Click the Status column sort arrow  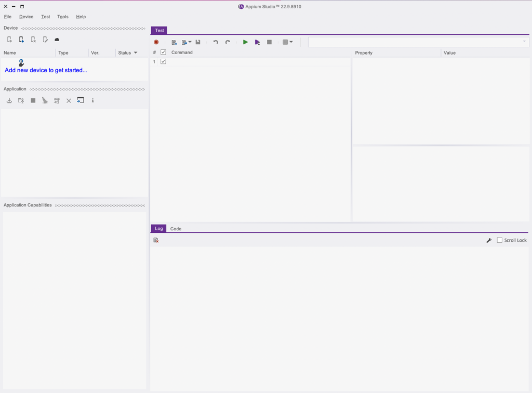[136, 53]
